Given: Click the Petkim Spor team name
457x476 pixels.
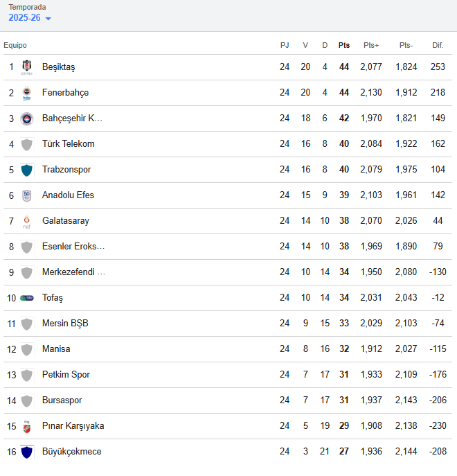Looking at the screenshot, I should 66,375.
